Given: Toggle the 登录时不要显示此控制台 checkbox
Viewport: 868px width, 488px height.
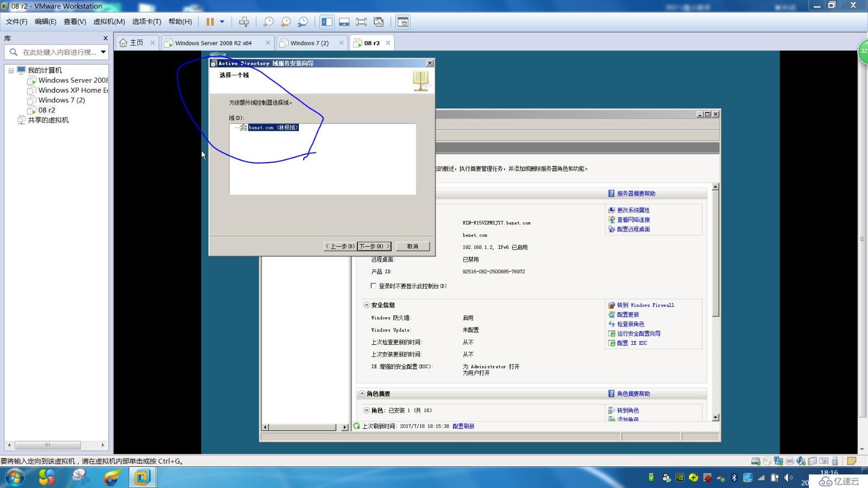Looking at the screenshot, I should pos(373,286).
